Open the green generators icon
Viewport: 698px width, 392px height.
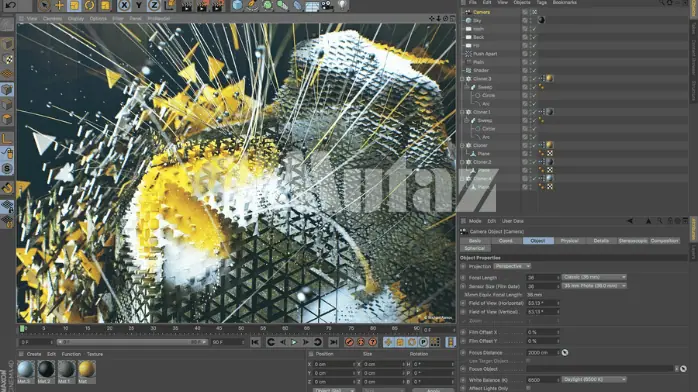(267, 5)
